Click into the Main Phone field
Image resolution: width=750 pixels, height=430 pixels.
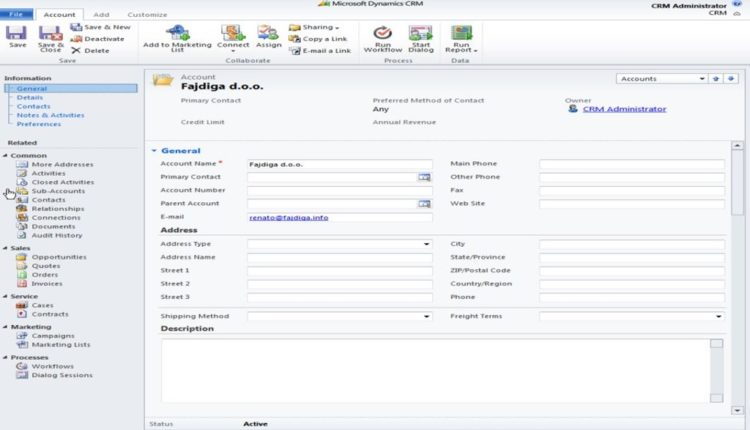tap(631, 164)
